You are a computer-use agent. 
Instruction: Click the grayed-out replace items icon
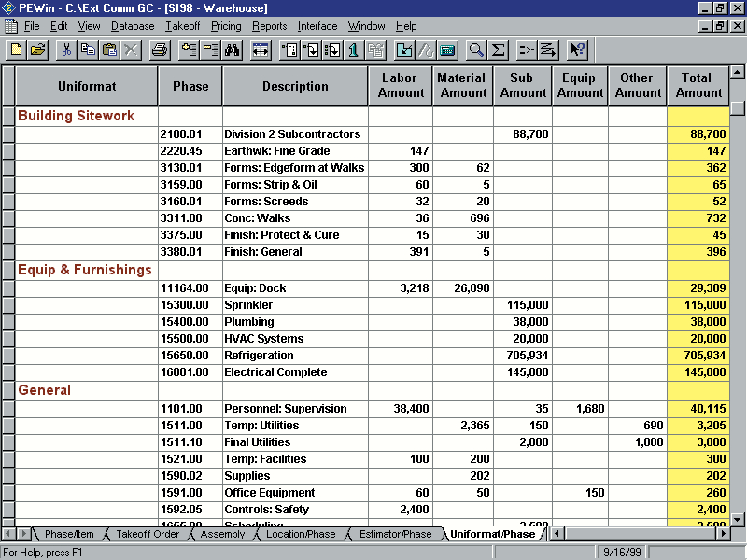click(x=375, y=49)
